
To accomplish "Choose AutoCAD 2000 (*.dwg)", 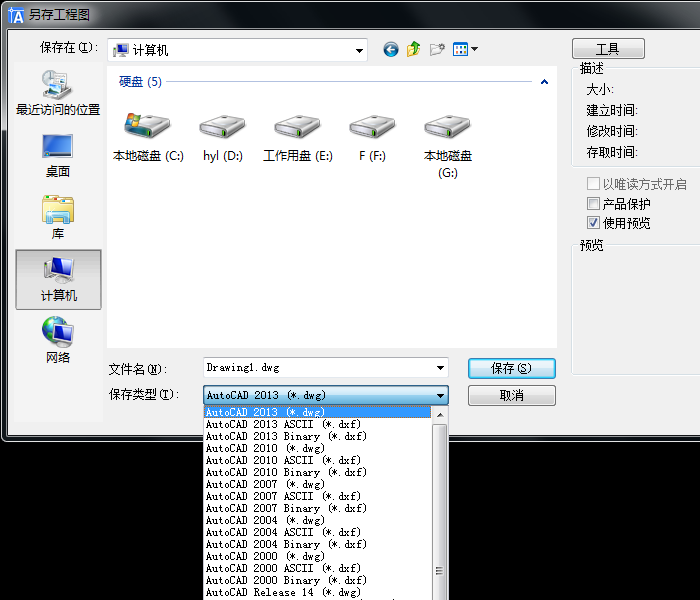I will click(x=317, y=557).
